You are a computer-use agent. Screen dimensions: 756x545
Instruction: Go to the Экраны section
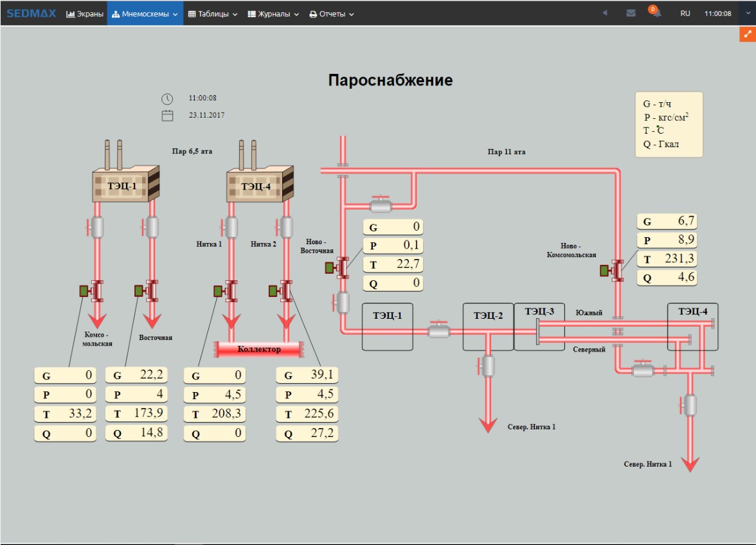pos(85,13)
